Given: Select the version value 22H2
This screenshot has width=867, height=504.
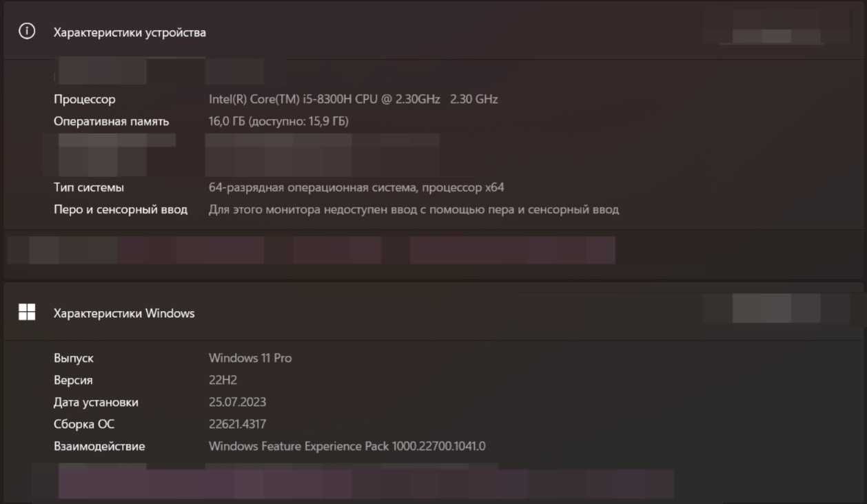Looking at the screenshot, I should [x=223, y=380].
